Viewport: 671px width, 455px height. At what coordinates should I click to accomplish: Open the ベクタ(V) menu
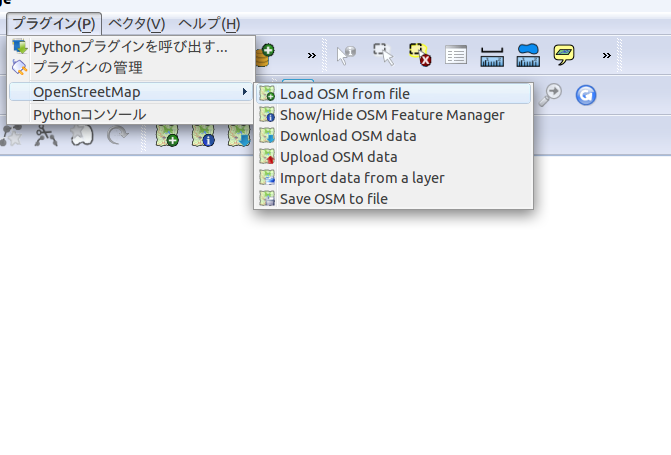pos(137,24)
